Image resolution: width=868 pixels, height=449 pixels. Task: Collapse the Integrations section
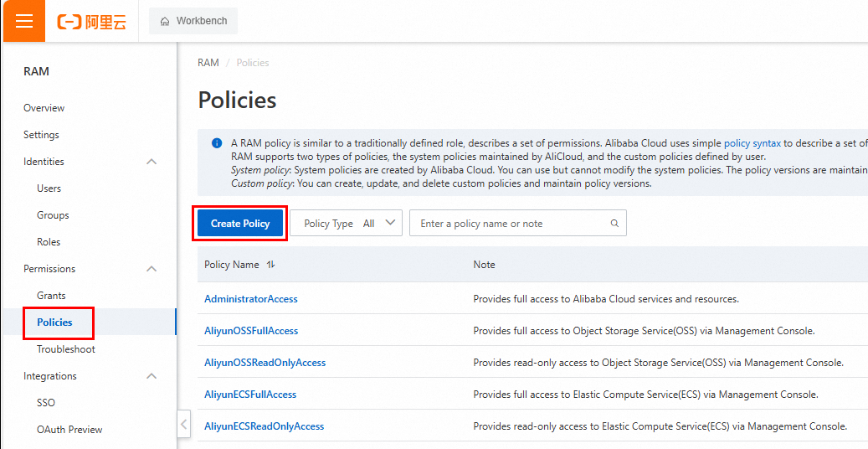click(x=152, y=376)
